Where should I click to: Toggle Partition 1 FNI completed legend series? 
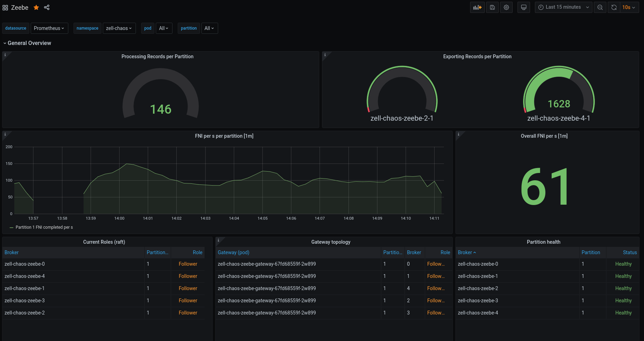click(44, 227)
